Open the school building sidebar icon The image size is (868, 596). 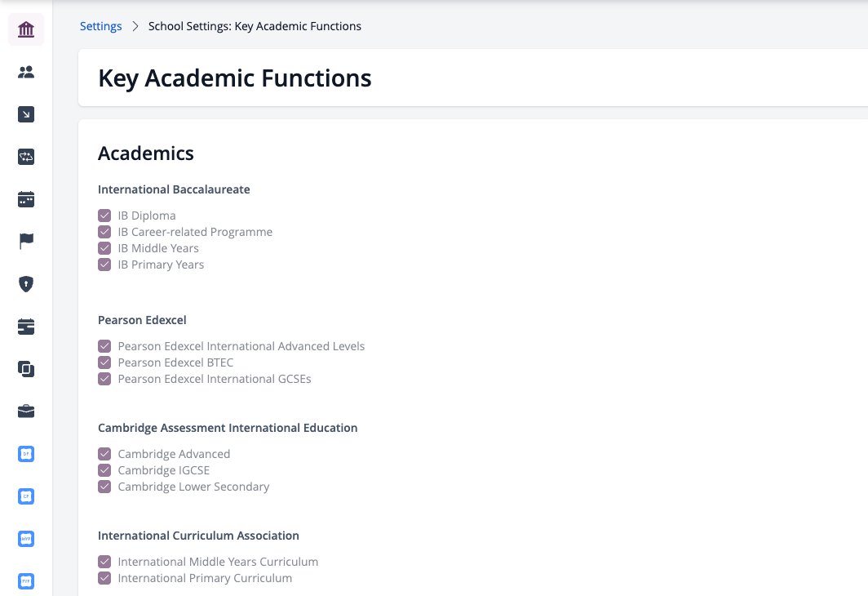pos(26,29)
